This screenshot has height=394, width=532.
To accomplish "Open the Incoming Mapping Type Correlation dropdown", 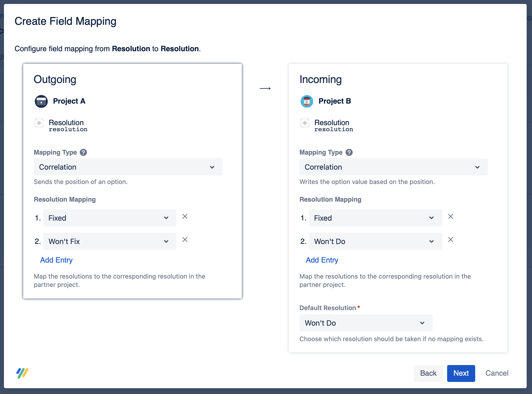I will [393, 167].
